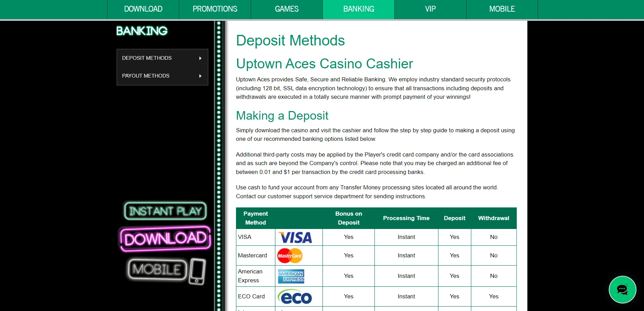644x311 pixels.
Task: Expand the Payout Methods arrow
Action: click(x=200, y=76)
